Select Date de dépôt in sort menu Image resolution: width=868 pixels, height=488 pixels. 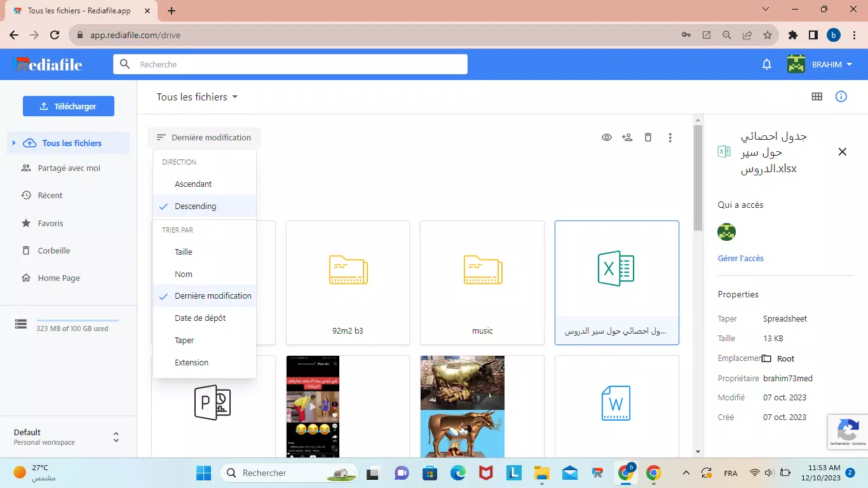click(199, 318)
